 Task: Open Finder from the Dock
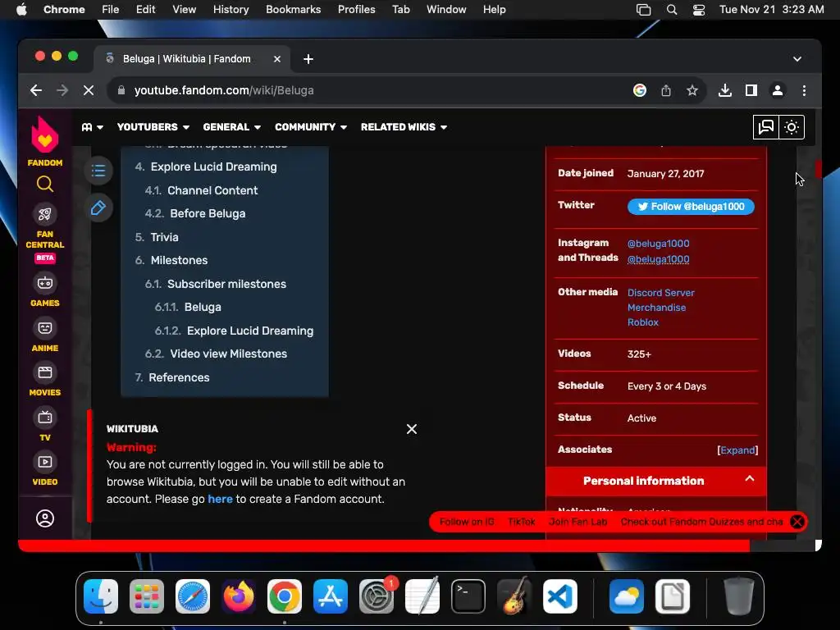tap(101, 596)
